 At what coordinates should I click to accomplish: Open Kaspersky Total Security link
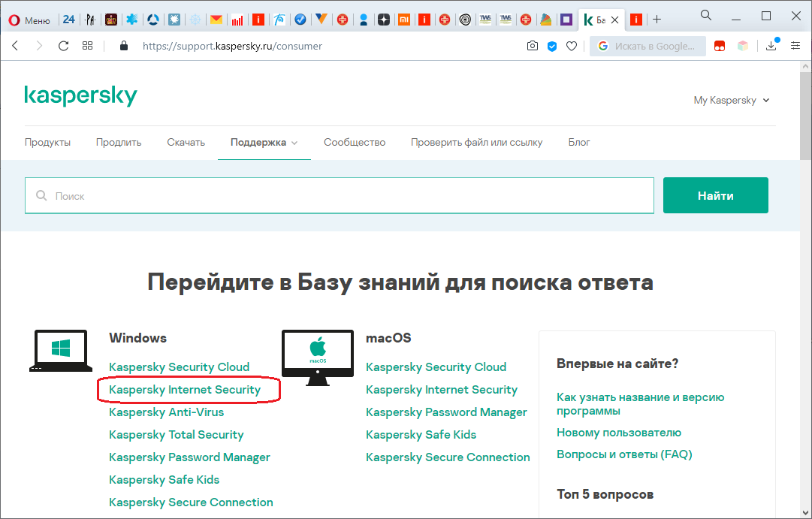(176, 435)
